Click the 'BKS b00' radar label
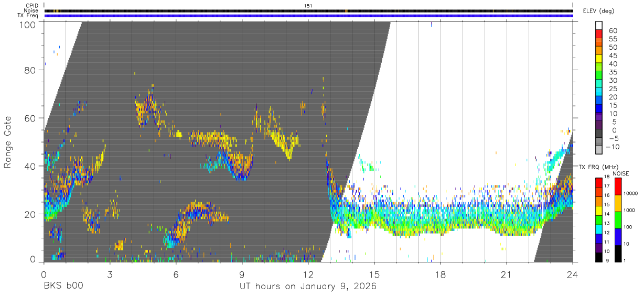 click(x=62, y=286)
